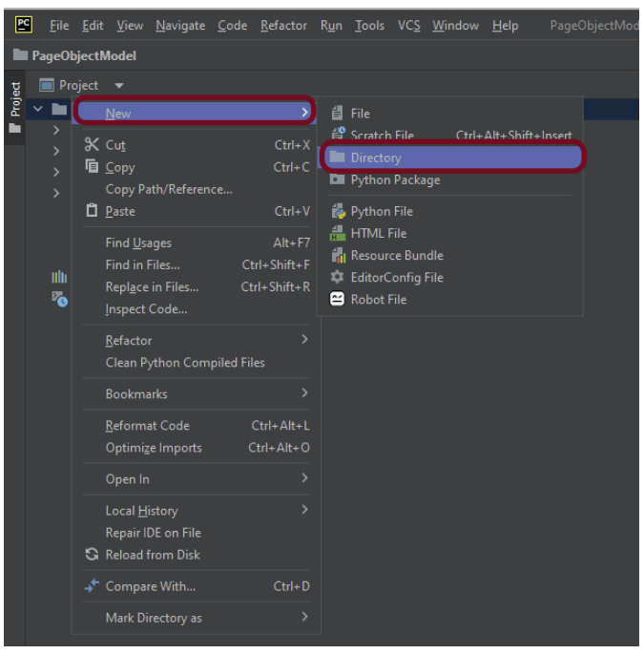This screenshot has height=654, width=644.
Task: Open the Code menu
Action: click(232, 26)
